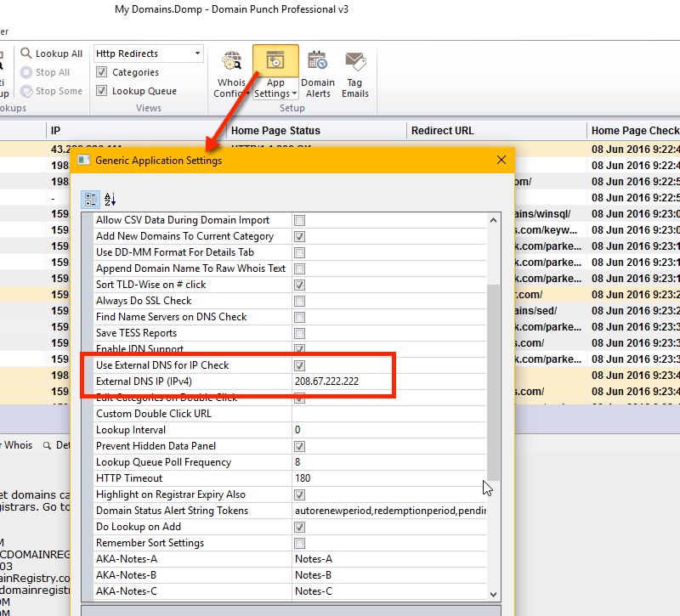This screenshot has height=616, width=680.
Task: Enable Save TESS Reports checkbox
Action: (299, 333)
